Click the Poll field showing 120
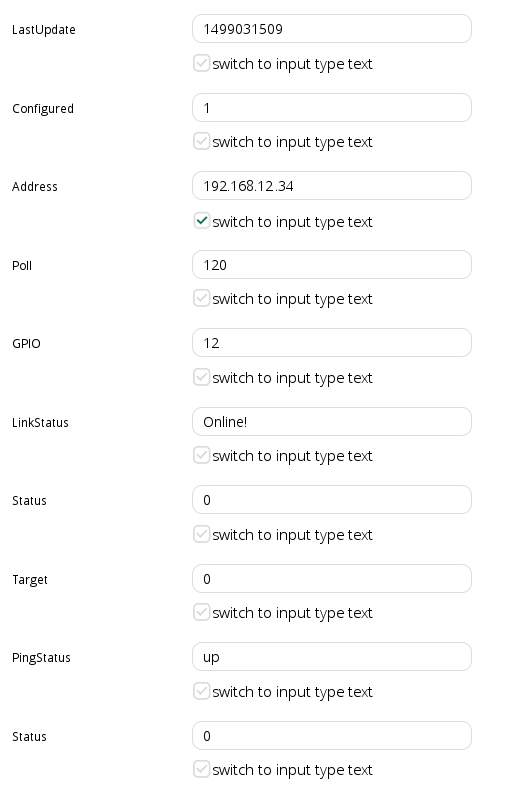Screen dimensions: 510x789 pyautogui.click(x=332, y=264)
